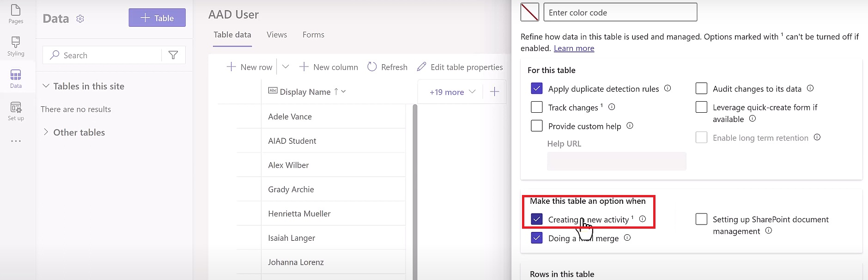Screen dimensions: 868x280
Task: Enable Audit changes to its data
Action: pos(701,88)
